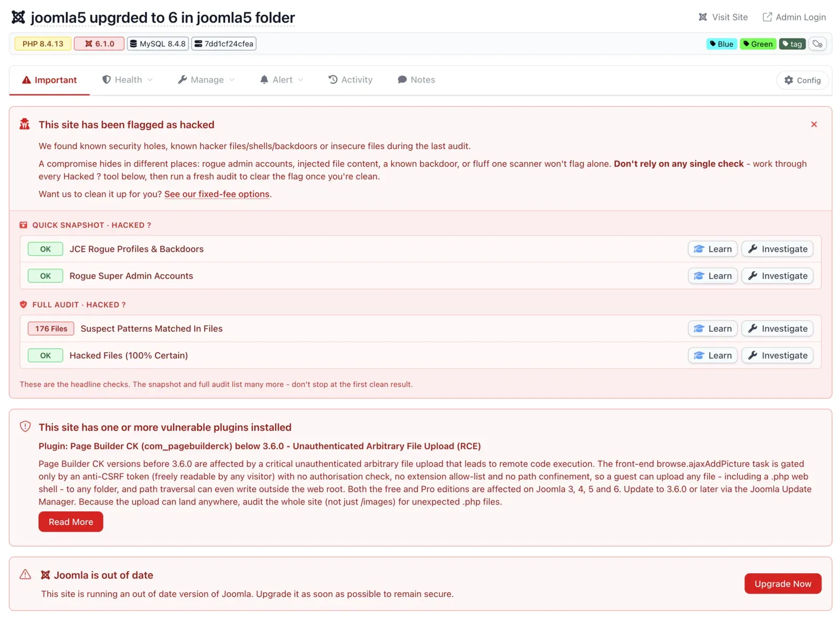
Task: Click the OK badge for JCE Rogue Profiles
Action: pos(45,249)
